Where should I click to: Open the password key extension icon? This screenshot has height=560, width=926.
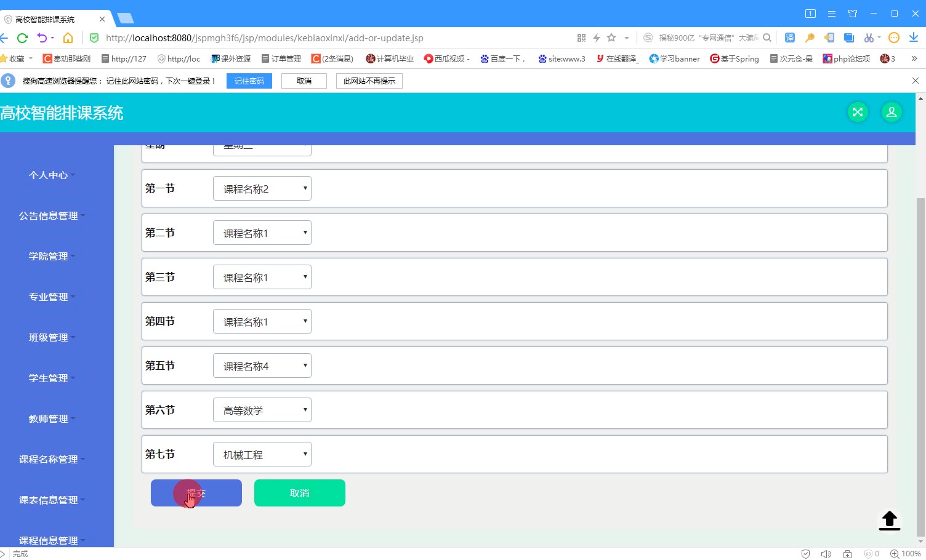pyautogui.click(x=810, y=38)
